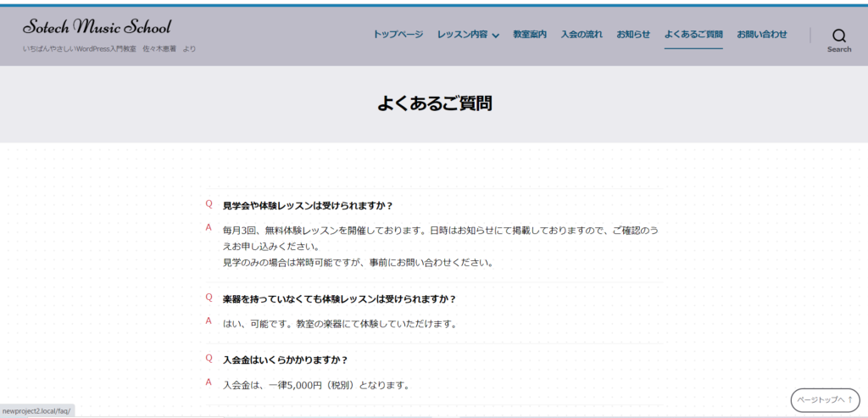Click the Q icon beside 入会金はいくら question
The image size is (868, 418).
tap(209, 359)
